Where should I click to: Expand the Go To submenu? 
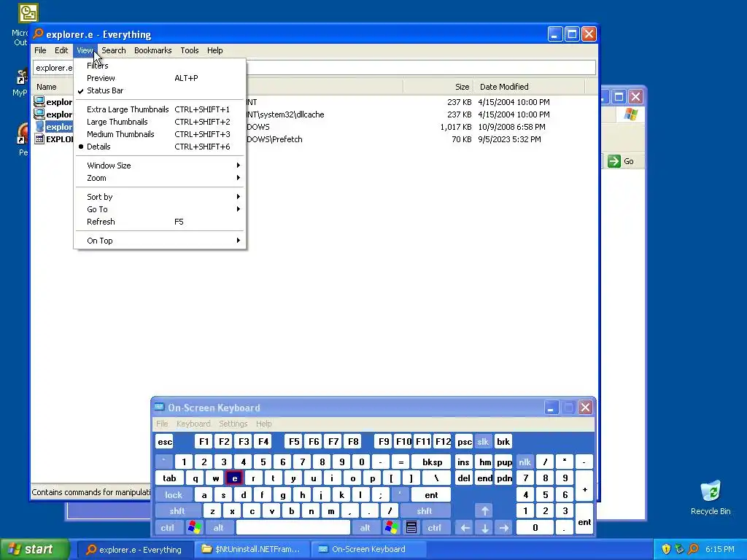click(160, 209)
